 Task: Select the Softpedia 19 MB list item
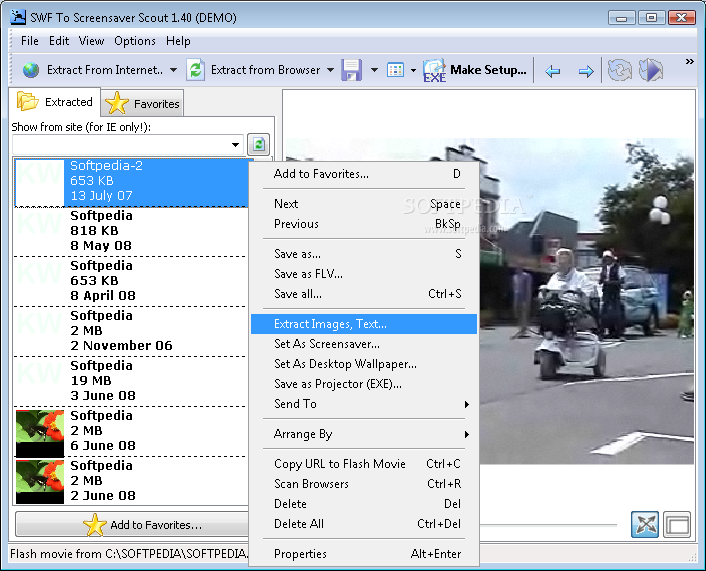click(x=131, y=381)
